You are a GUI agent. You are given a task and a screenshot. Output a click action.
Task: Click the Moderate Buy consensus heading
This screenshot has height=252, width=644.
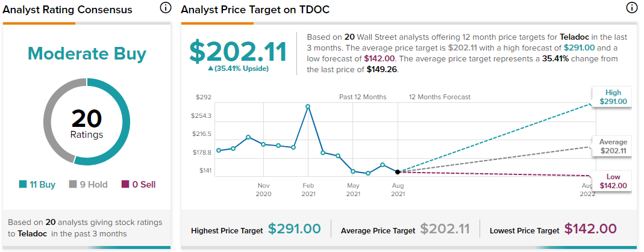[x=87, y=54]
